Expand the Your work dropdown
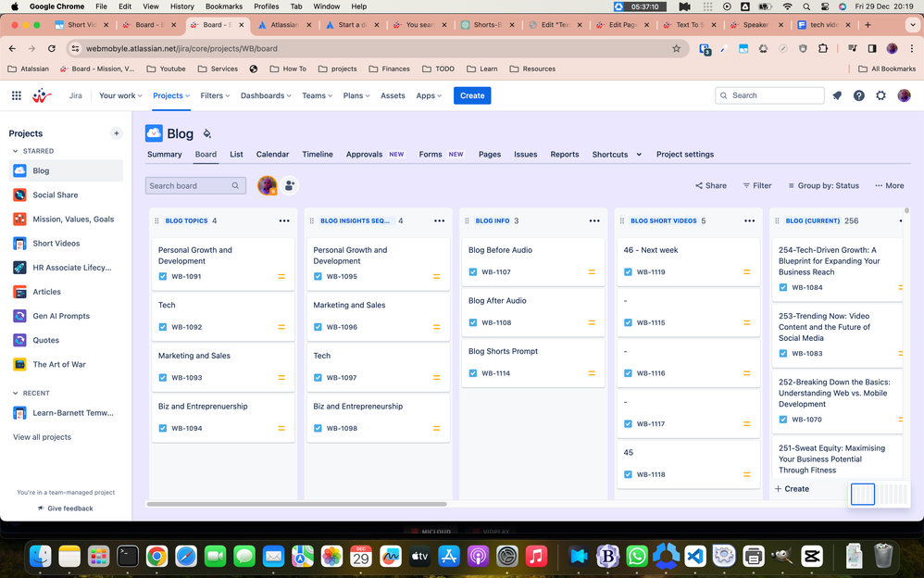Screen dimensions: 924x578 [x=120, y=95]
